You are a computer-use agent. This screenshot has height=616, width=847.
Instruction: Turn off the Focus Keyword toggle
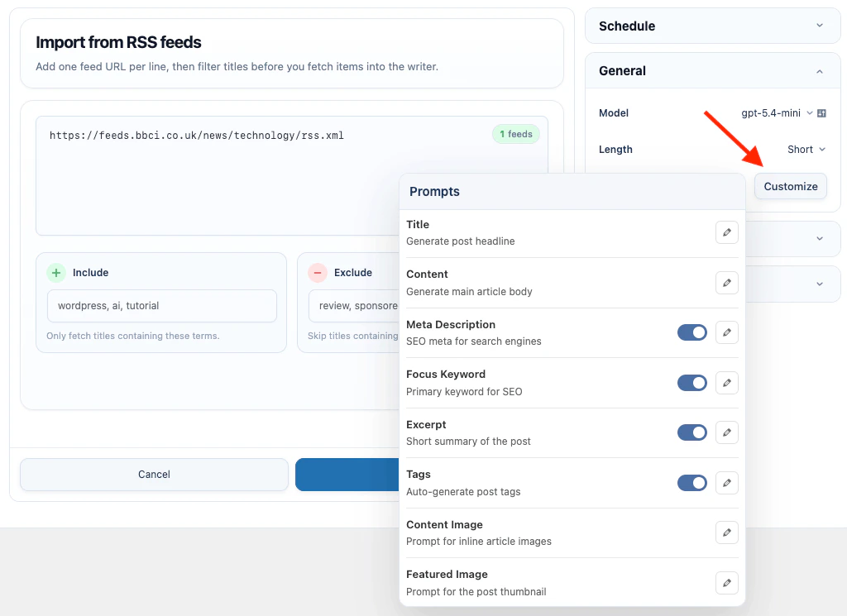point(692,383)
